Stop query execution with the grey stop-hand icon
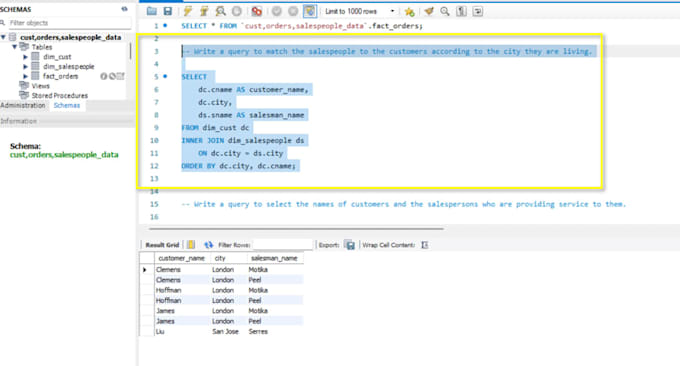Image resolution: width=680 pixels, height=366 pixels. tap(237, 11)
